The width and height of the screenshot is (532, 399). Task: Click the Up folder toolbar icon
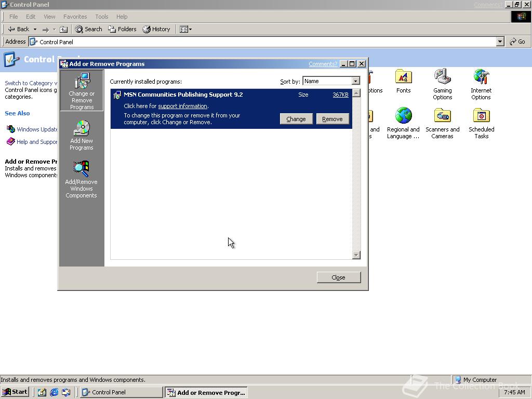[x=64, y=30]
